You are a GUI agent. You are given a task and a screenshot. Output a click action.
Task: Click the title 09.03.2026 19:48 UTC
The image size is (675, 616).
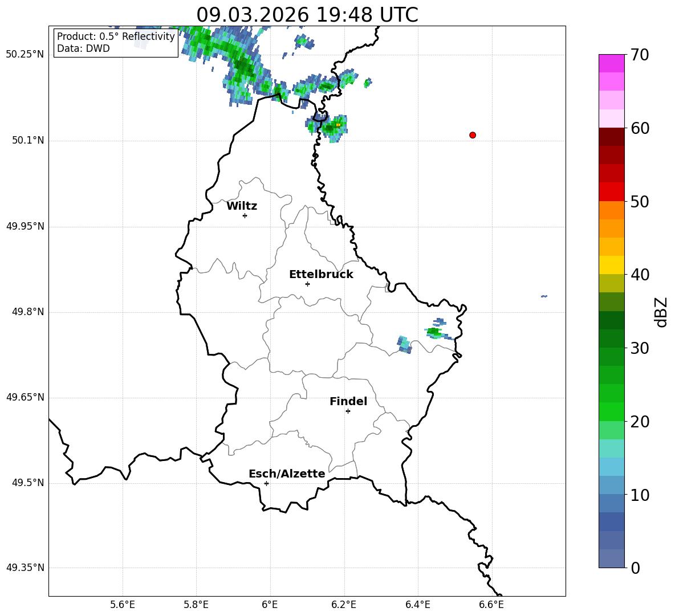click(307, 15)
